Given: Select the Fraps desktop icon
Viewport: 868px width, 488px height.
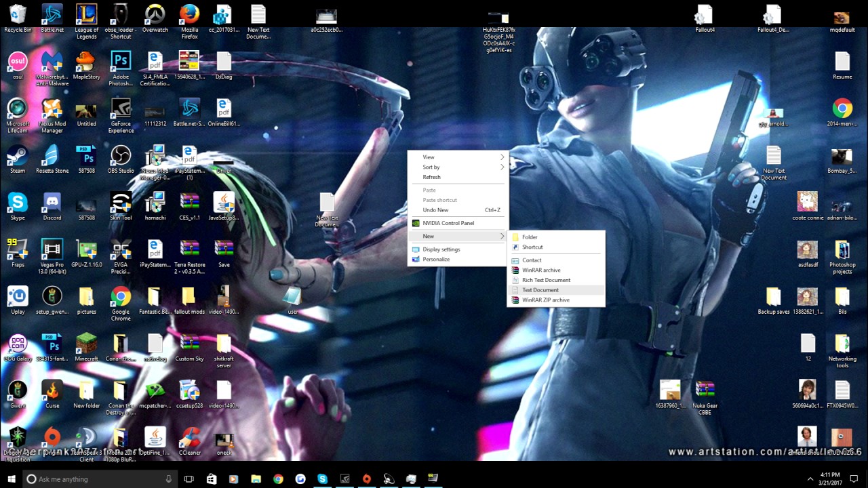Looking at the screenshot, I should click(18, 253).
